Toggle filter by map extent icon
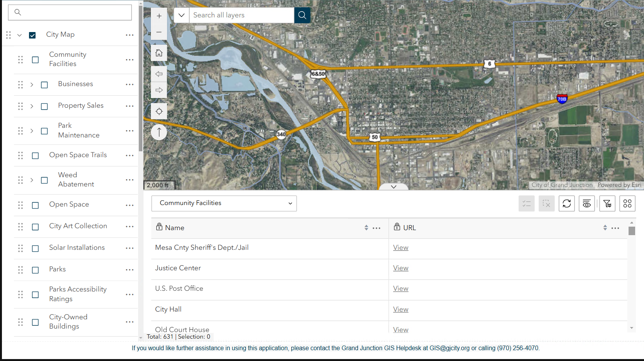This screenshot has width=644, height=361. click(607, 203)
